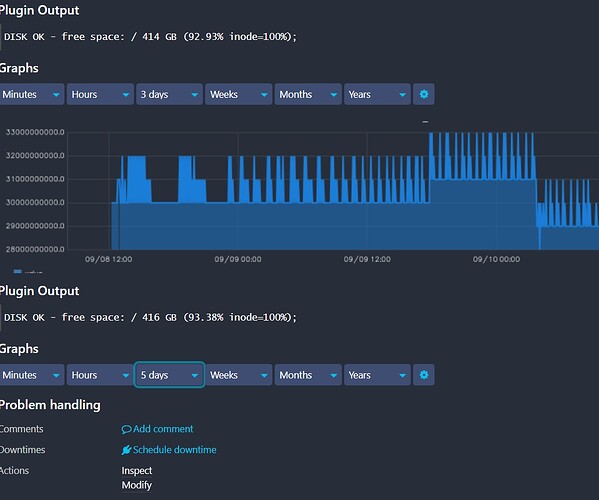The height and width of the screenshot is (500, 599).
Task: Click the Downtimes row label
Action: click(x=23, y=450)
